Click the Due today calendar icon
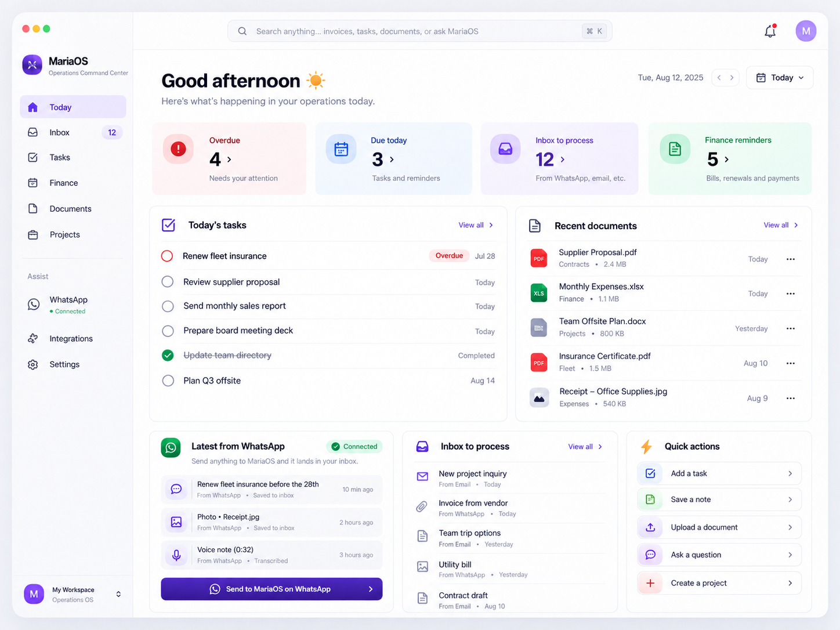The width and height of the screenshot is (840, 630). coord(341,149)
